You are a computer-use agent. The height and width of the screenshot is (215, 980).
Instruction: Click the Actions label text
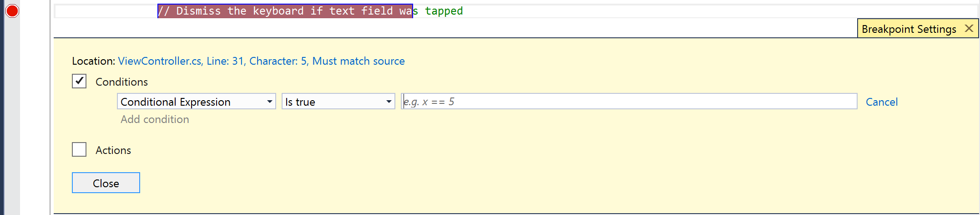[113, 150]
